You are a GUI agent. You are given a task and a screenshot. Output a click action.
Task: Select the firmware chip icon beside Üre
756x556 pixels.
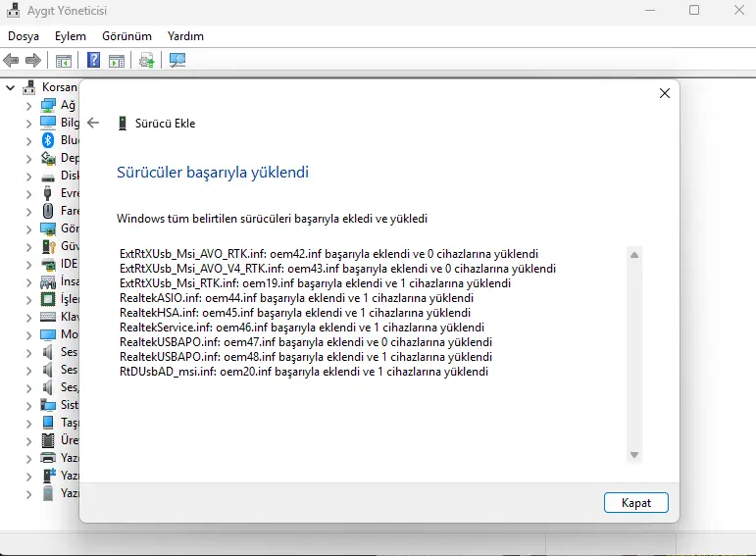48,440
